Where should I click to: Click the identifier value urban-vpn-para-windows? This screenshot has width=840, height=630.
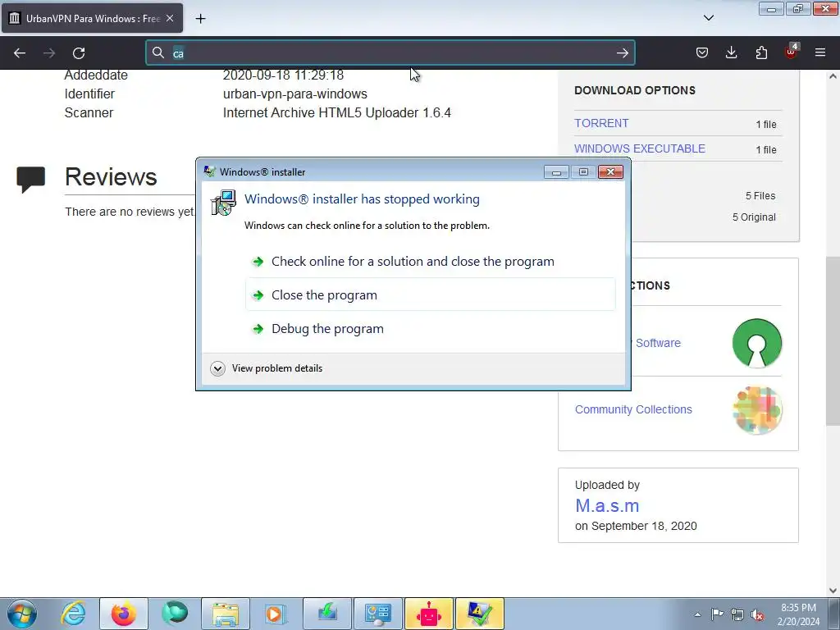(x=295, y=94)
